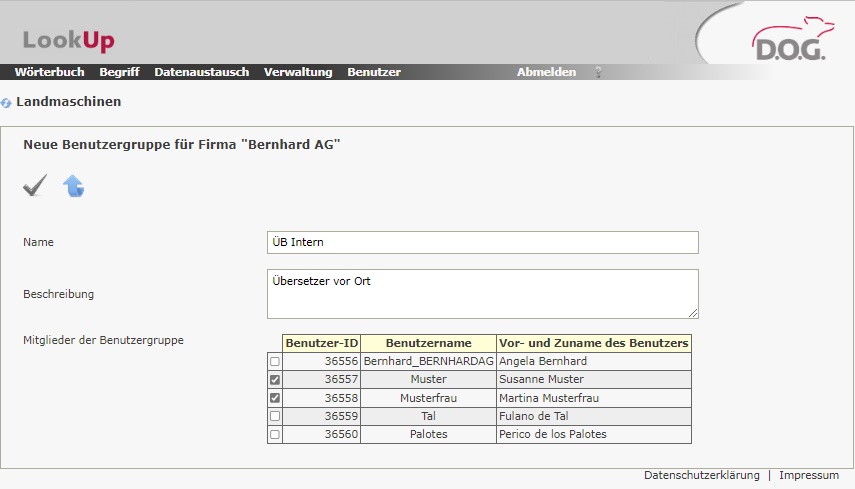Open the Wörterbuch menu
Viewport: 855px width, 489px height.
[x=49, y=73]
